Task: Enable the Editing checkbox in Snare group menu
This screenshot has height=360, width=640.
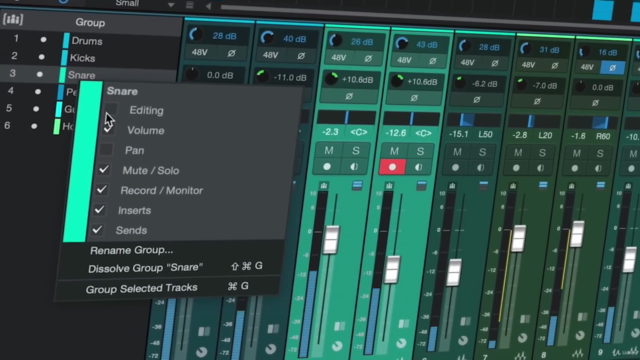Action: [111, 109]
